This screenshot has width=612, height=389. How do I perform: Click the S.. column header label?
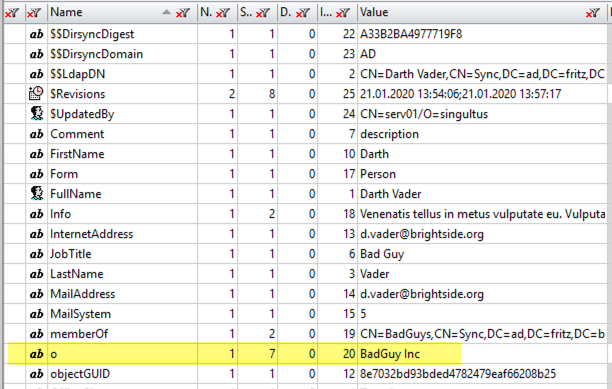click(246, 12)
